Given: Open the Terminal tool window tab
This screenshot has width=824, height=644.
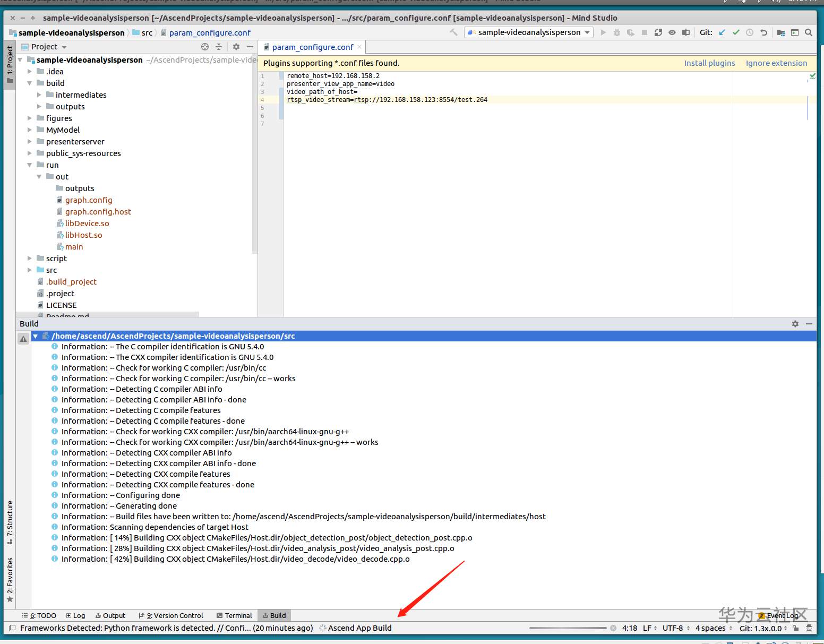Looking at the screenshot, I should 234,616.
